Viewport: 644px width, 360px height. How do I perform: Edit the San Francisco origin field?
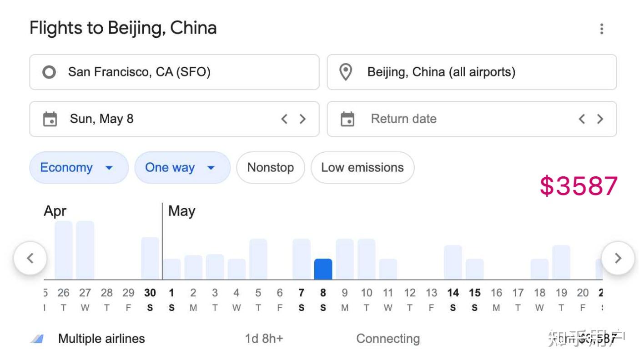tap(174, 72)
